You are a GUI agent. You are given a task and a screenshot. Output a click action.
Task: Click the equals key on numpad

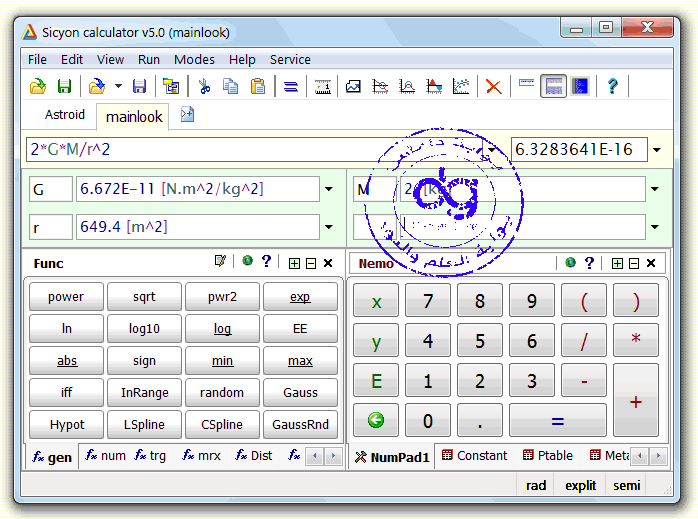558,420
